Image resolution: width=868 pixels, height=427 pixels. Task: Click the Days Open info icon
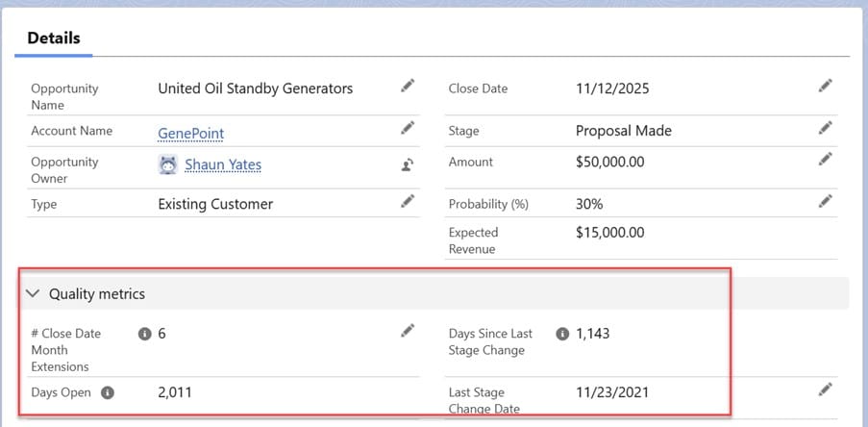[x=108, y=392]
